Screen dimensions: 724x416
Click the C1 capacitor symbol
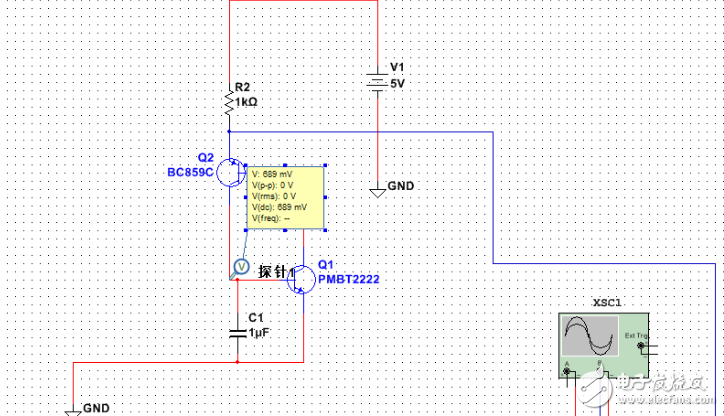(x=238, y=333)
